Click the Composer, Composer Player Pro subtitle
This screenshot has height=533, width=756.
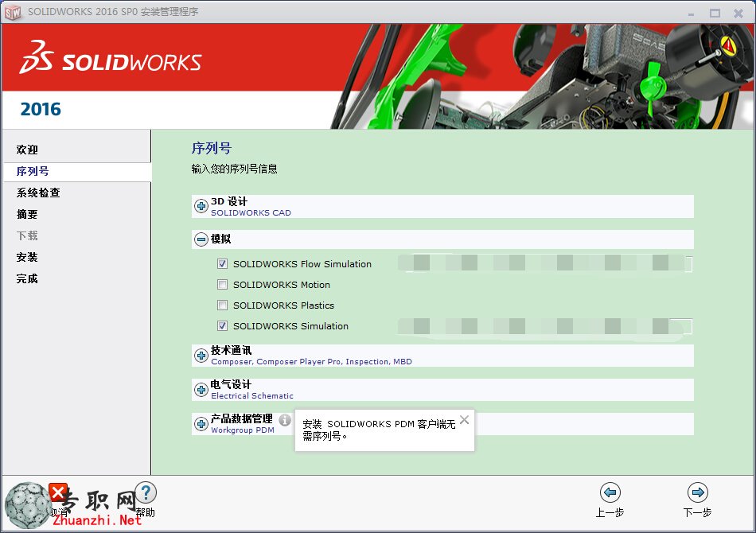click(311, 361)
